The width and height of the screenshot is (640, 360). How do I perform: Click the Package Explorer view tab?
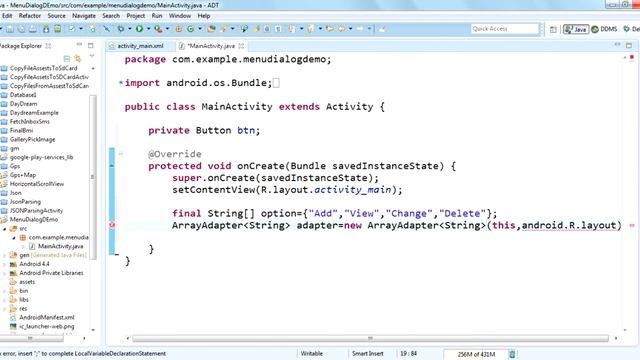coord(20,46)
